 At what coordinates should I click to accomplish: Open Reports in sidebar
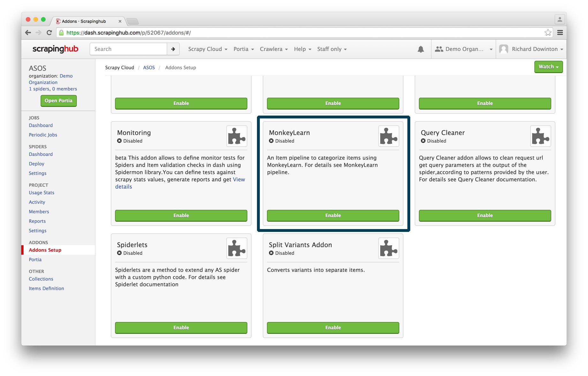37,221
